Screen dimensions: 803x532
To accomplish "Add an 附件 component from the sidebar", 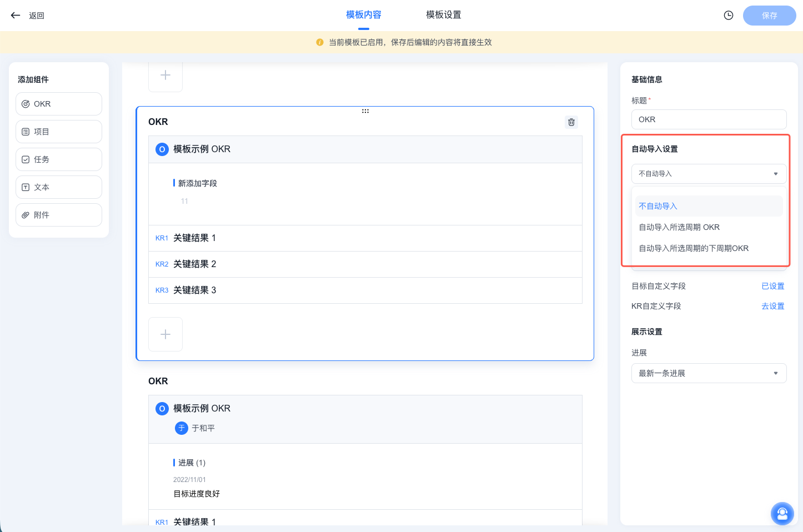I will coord(58,214).
